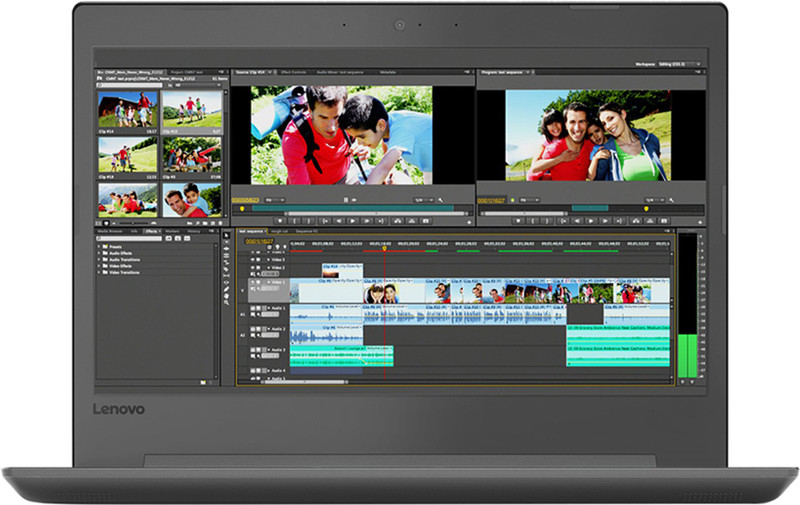Open Source monitor settings wrench icon
This screenshot has height=505, width=800.
(441, 200)
